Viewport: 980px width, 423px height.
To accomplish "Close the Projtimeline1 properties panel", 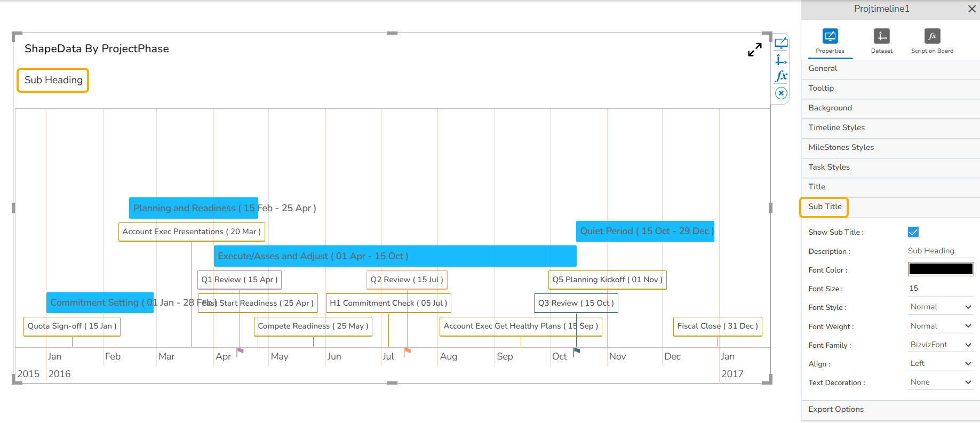I will tap(972, 9).
